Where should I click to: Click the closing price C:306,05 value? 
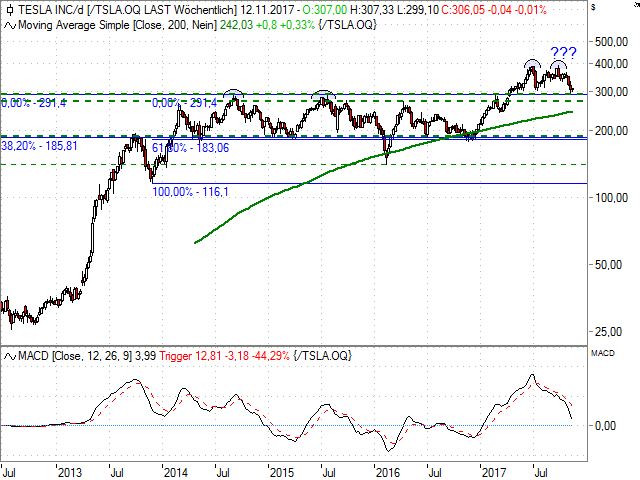pyautogui.click(x=462, y=9)
